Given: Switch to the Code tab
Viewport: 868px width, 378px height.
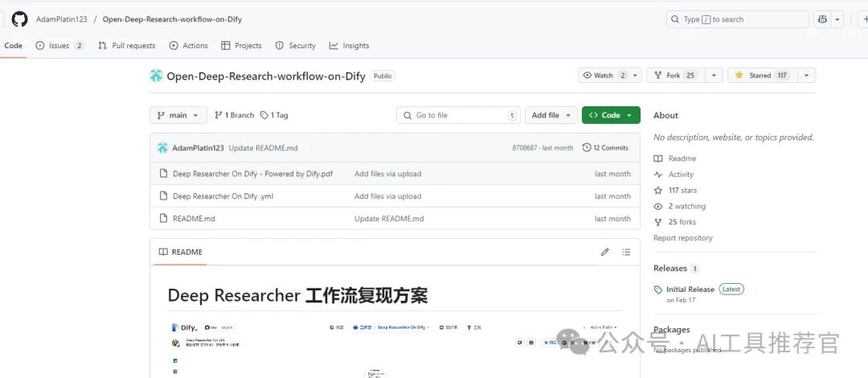Looking at the screenshot, I should pyautogui.click(x=14, y=46).
